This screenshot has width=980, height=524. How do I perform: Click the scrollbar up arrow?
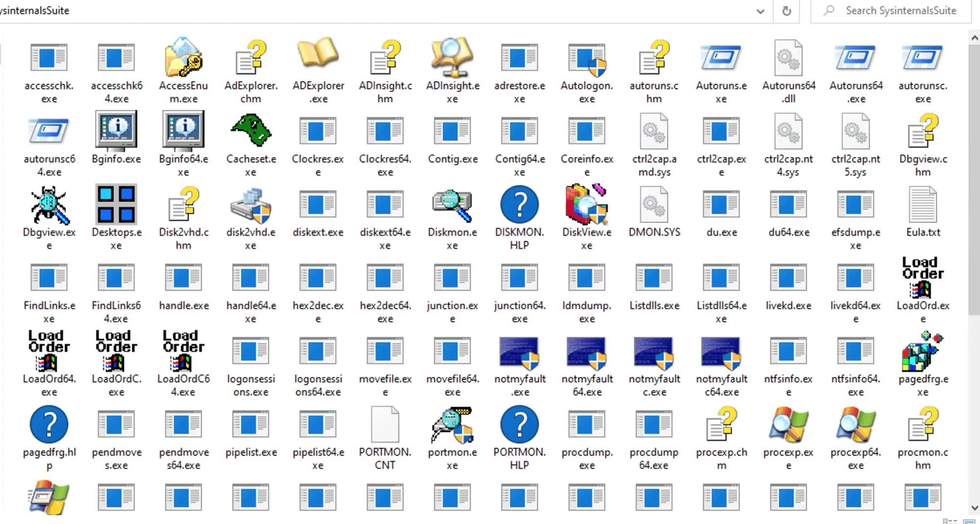(x=974, y=38)
